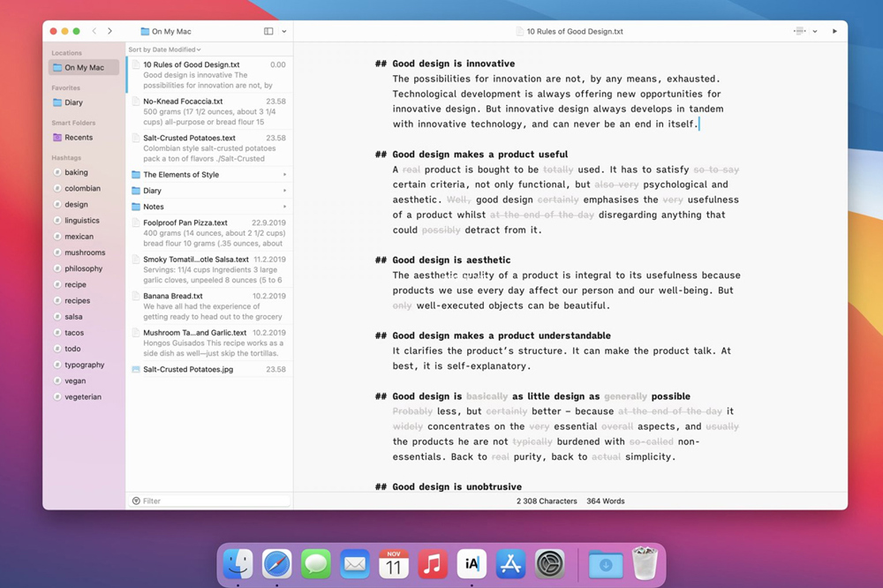
Task: Show preview with the play triangle
Action: 834,31
